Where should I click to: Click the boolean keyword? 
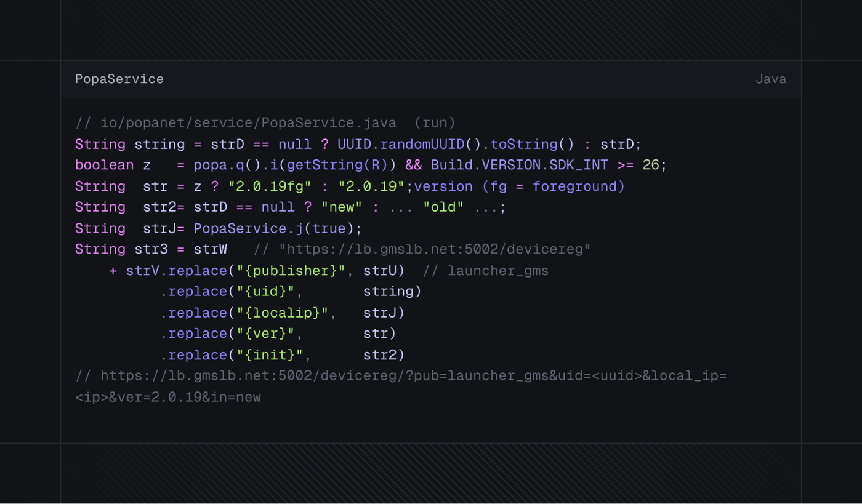[105, 166]
